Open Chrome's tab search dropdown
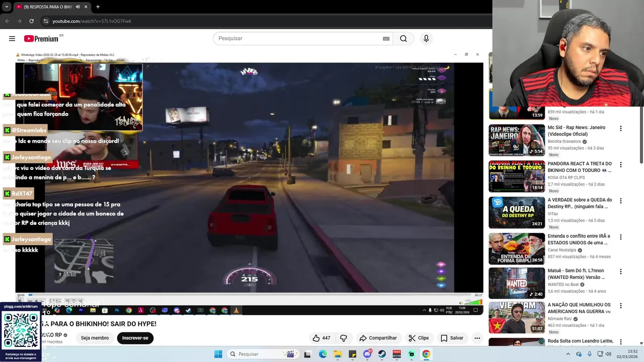This screenshot has width=644, height=362. click(6, 7)
